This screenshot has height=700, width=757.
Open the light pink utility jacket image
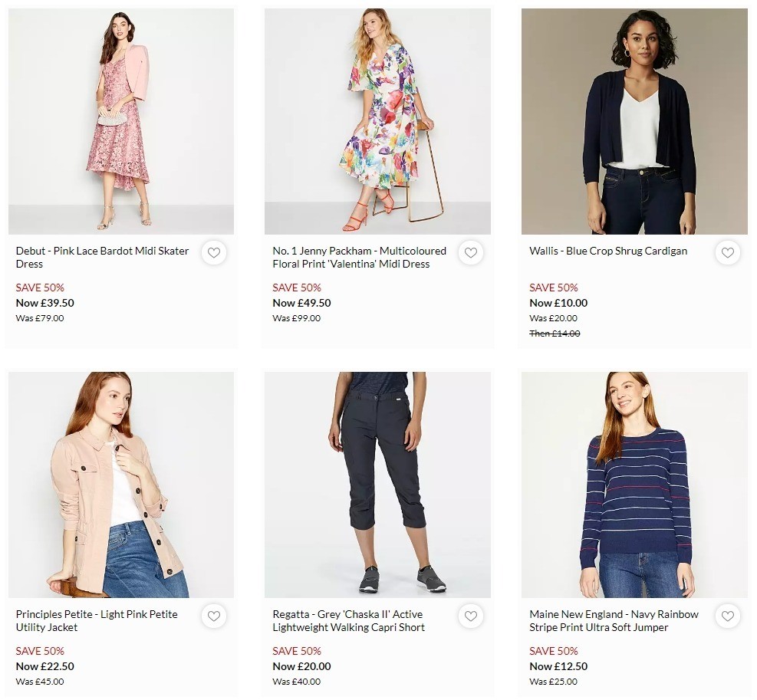pos(120,484)
